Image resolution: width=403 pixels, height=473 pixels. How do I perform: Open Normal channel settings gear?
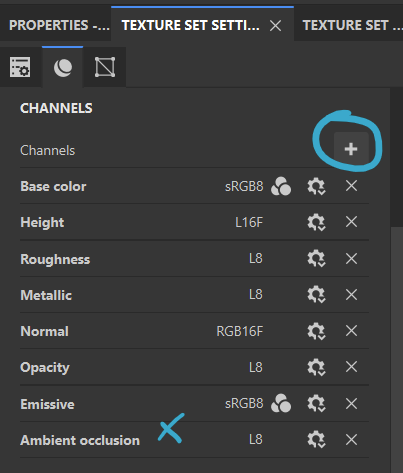pyautogui.click(x=316, y=331)
